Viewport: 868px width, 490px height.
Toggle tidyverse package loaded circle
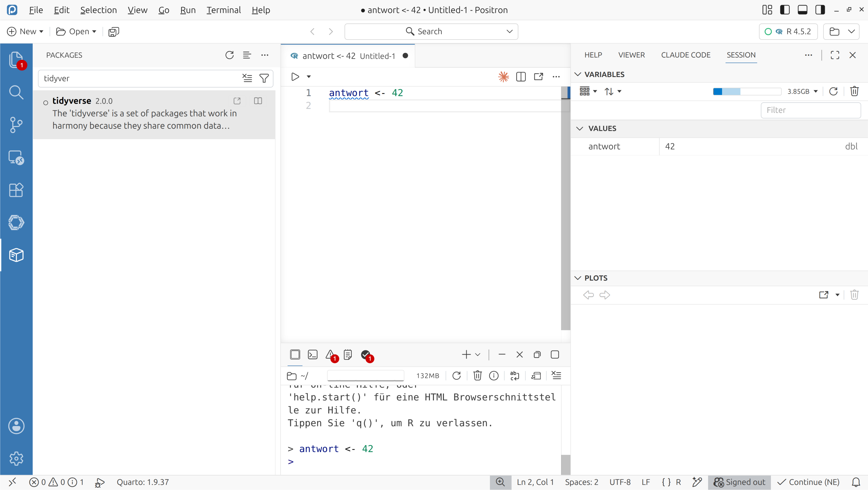[46, 102]
